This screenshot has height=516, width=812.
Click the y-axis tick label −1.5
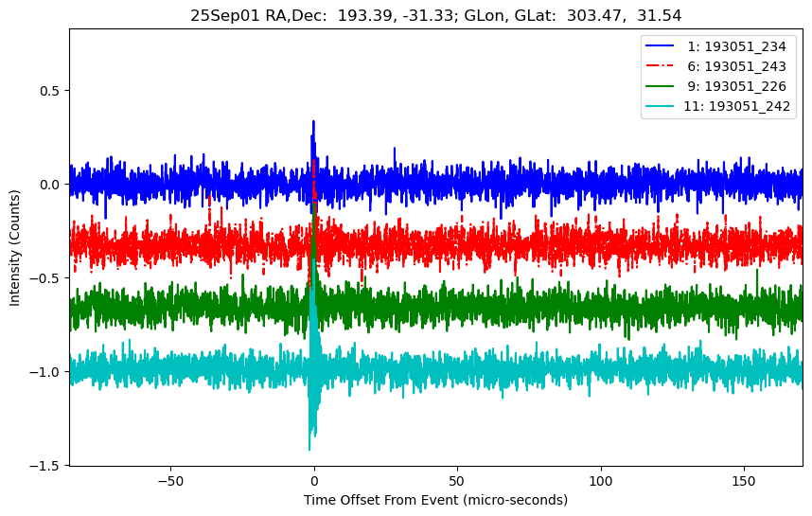44,466
